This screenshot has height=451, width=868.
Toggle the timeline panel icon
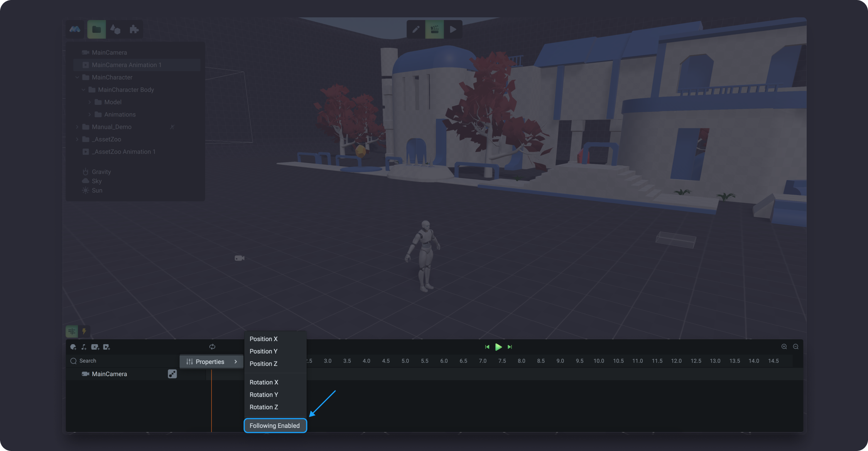click(72, 331)
